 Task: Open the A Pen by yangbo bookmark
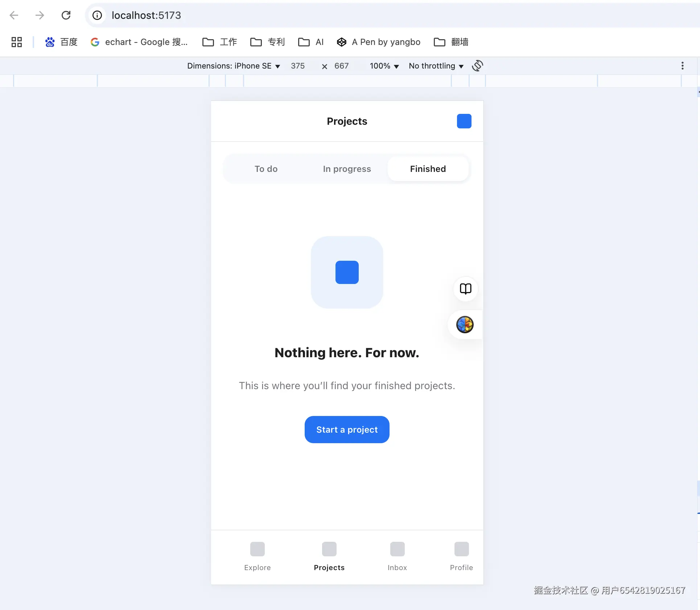tap(379, 42)
